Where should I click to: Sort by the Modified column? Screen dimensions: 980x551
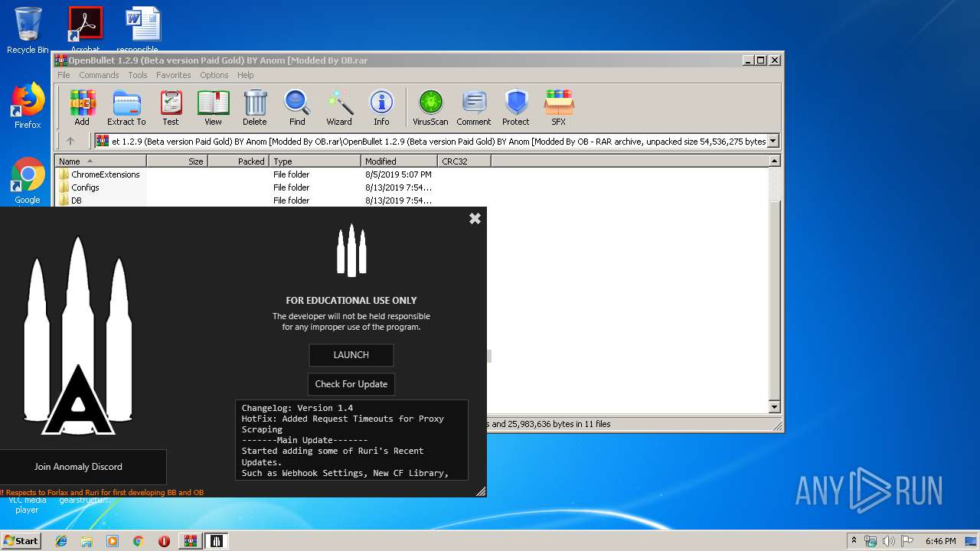click(x=399, y=161)
